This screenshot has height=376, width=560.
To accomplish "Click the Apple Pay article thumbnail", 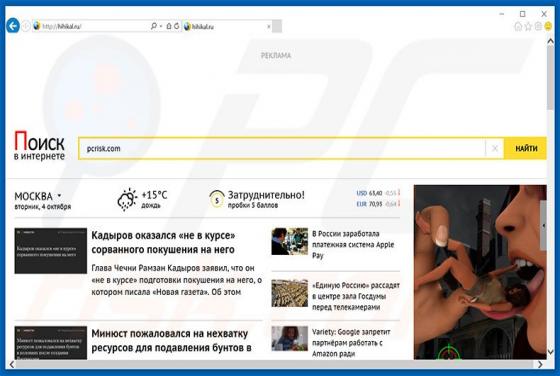I will pyautogui.click(x=290, y=241).
